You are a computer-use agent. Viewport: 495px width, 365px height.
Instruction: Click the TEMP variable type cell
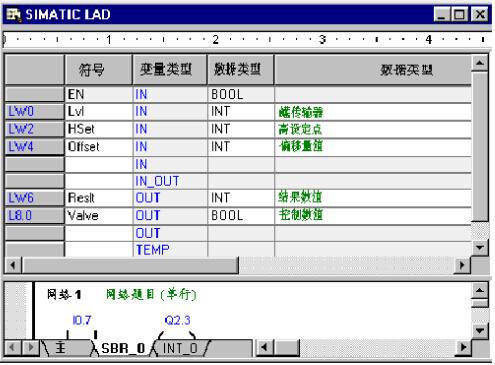coord(170,250)
